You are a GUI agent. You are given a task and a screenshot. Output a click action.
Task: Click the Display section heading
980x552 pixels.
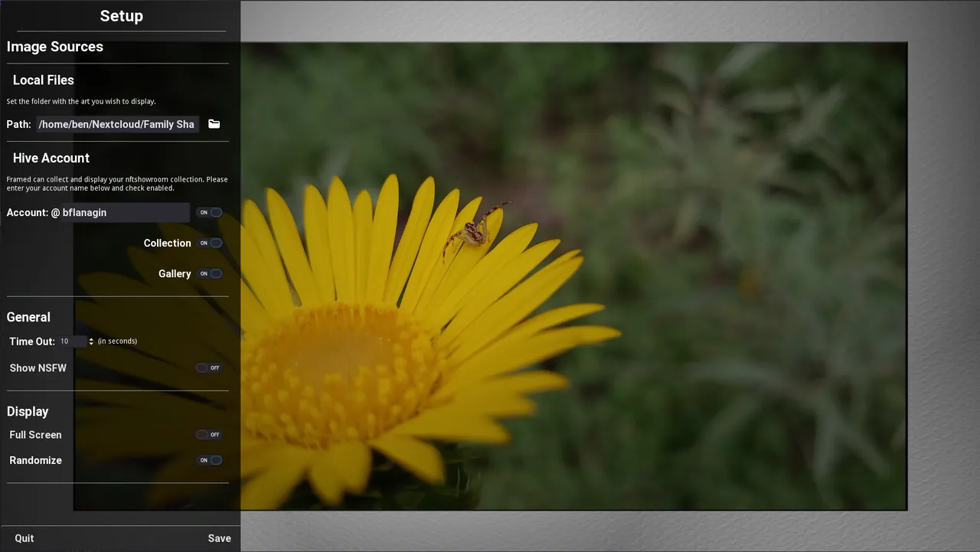tap(28, 411)
